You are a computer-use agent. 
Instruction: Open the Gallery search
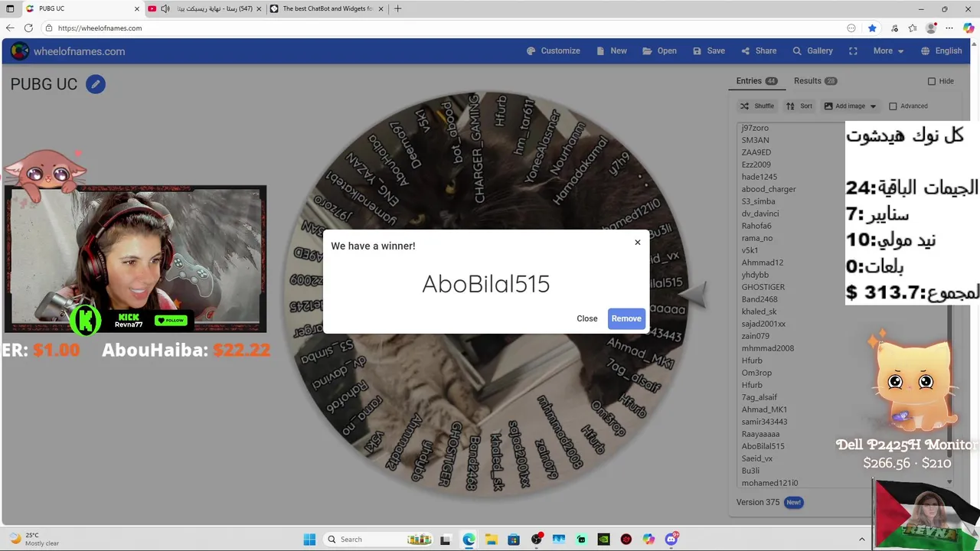(812, 51)
